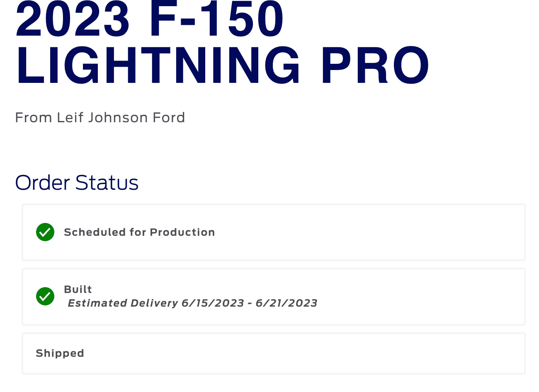Click the green checkmark next to Built
Viewport: 539px width, 392px height.
pyautogui.click(x=45, y=296)
